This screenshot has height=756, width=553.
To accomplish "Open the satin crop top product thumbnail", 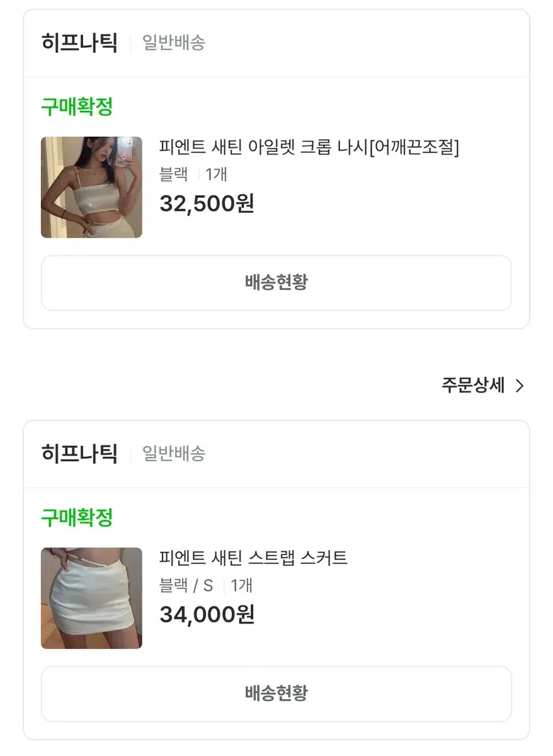I will (91, 187).
